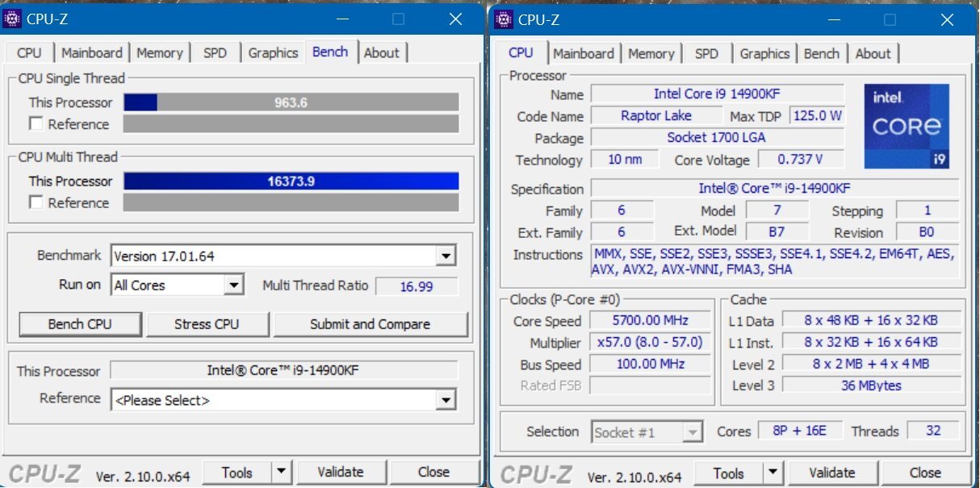Click Revision B0 value
The image size is (980, 488).
[x=928, y=232]
